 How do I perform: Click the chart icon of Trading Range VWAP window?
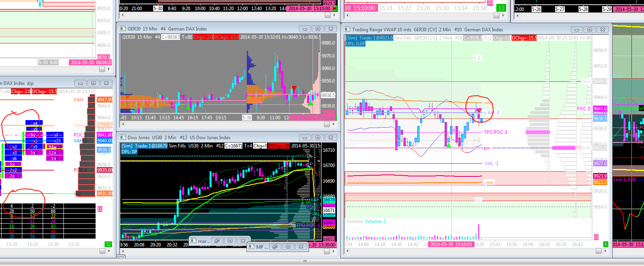(347, 29)
